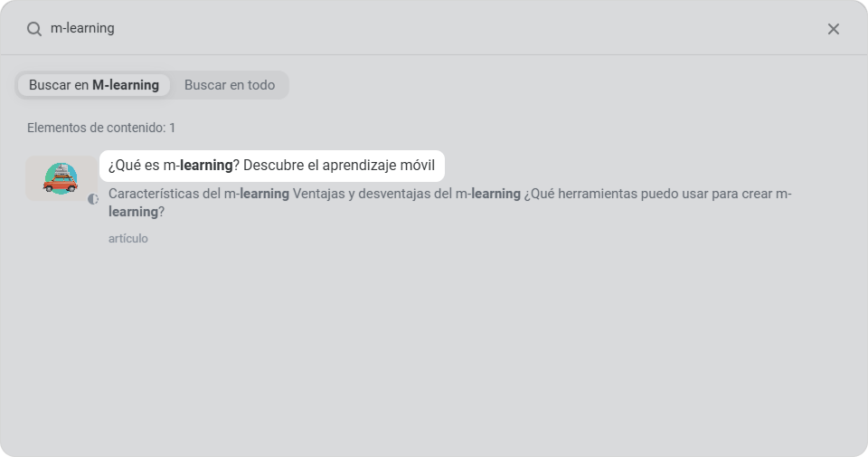This screenshot has height=457, width=868.
Task: Click the "Elementos de contenido: 1" counter
Action: tap(101, 128)
